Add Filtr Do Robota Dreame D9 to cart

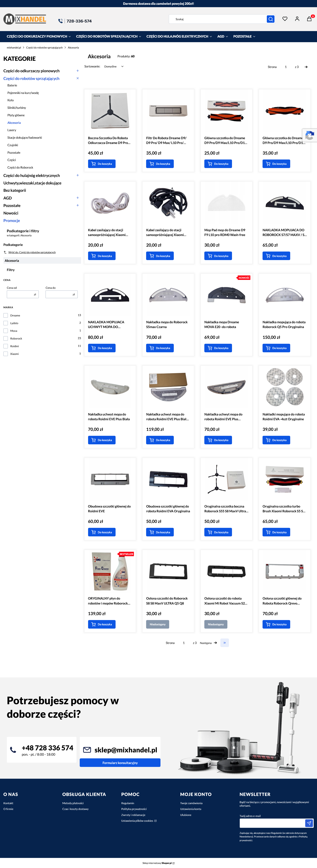click(x=160, y=164)
